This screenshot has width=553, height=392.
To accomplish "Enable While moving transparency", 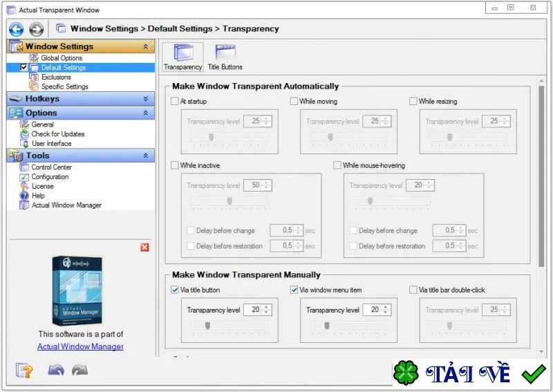I will (294, 102).
